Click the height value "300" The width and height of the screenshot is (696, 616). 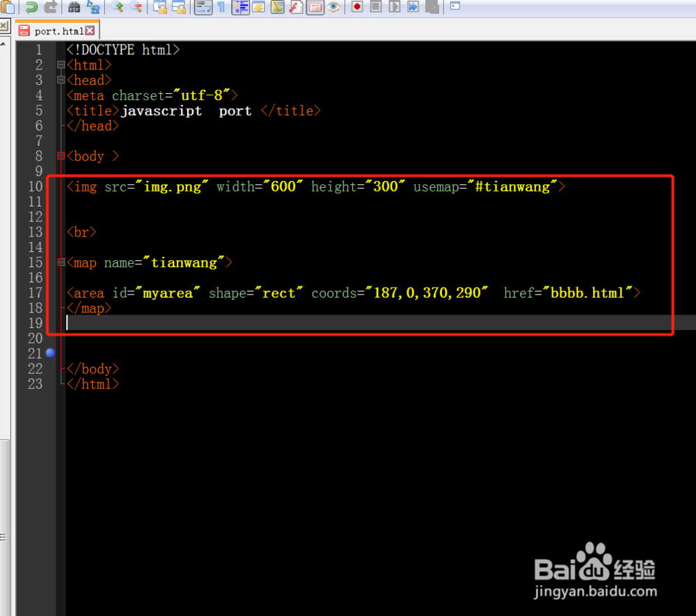[x=386, y=187]
